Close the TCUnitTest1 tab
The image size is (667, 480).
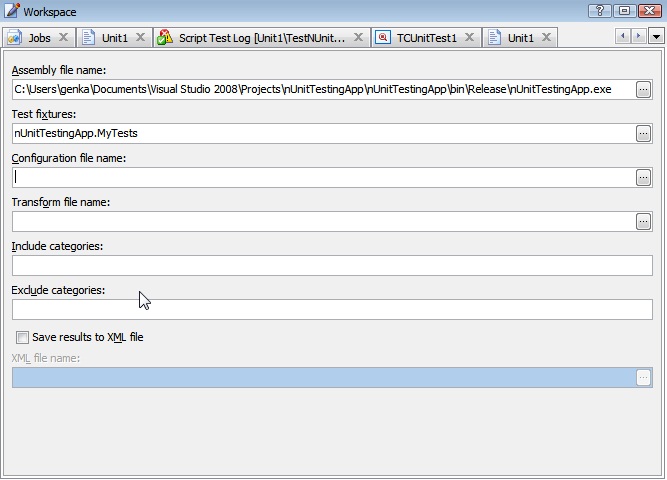point(470,38)
